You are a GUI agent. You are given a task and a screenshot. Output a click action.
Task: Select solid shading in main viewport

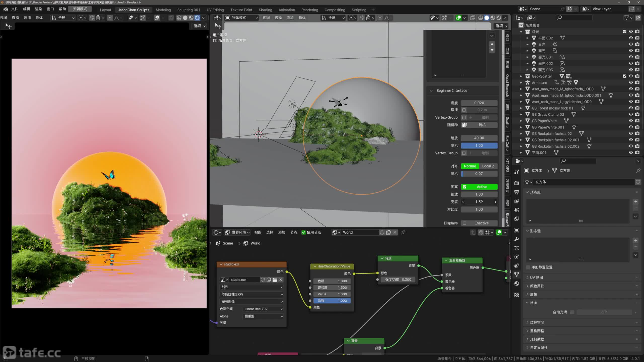coord(487,18)
